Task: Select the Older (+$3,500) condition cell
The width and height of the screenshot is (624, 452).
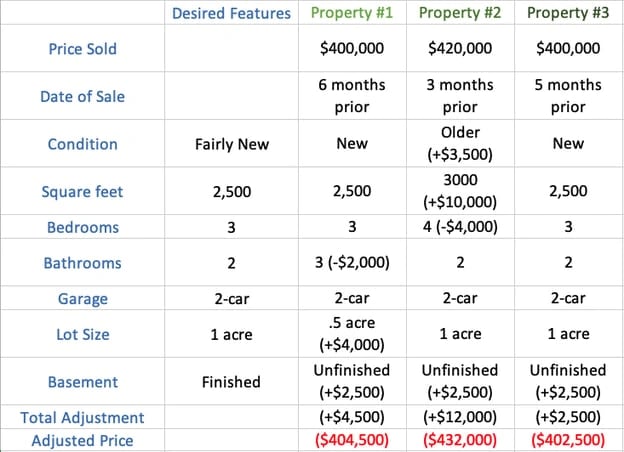Action: click(x=460, y=144)
